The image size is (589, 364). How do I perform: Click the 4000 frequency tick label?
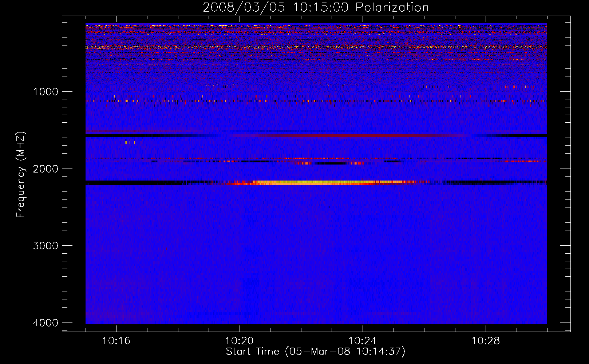tap(46, 323)
